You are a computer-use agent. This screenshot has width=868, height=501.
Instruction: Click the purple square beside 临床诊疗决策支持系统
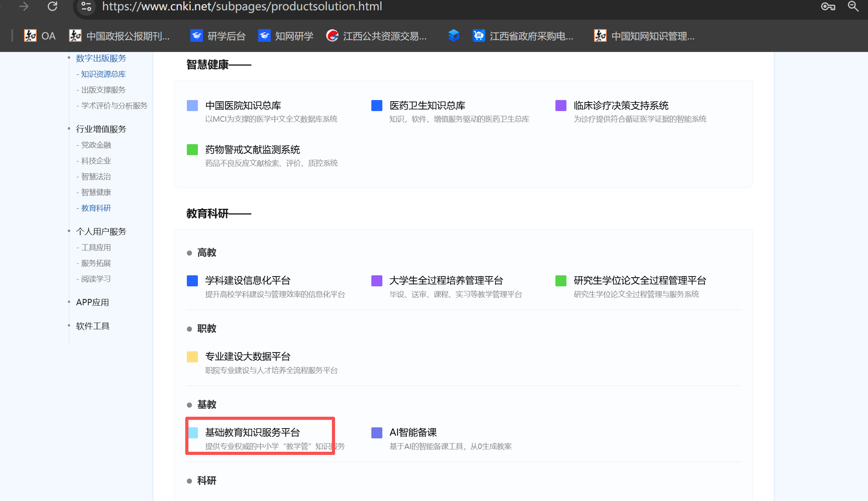tap(561, 106)
